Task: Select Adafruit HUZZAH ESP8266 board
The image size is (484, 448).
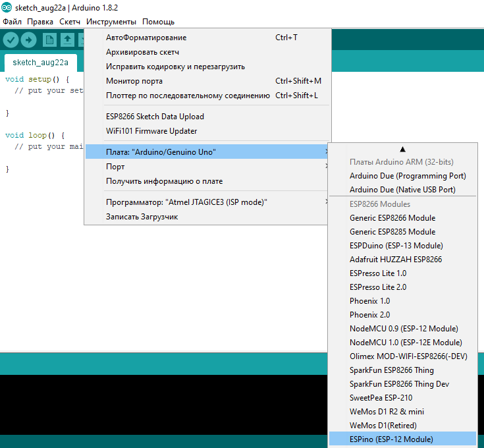Action: (x=403, y=260)
